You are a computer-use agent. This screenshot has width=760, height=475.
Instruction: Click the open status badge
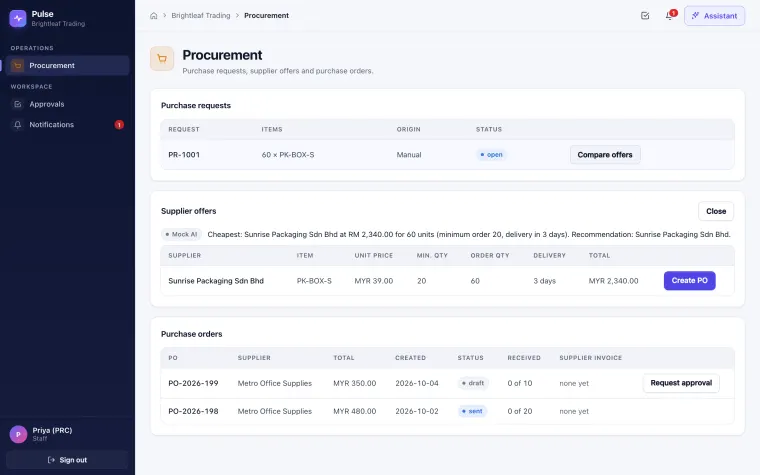pos(491,155)
